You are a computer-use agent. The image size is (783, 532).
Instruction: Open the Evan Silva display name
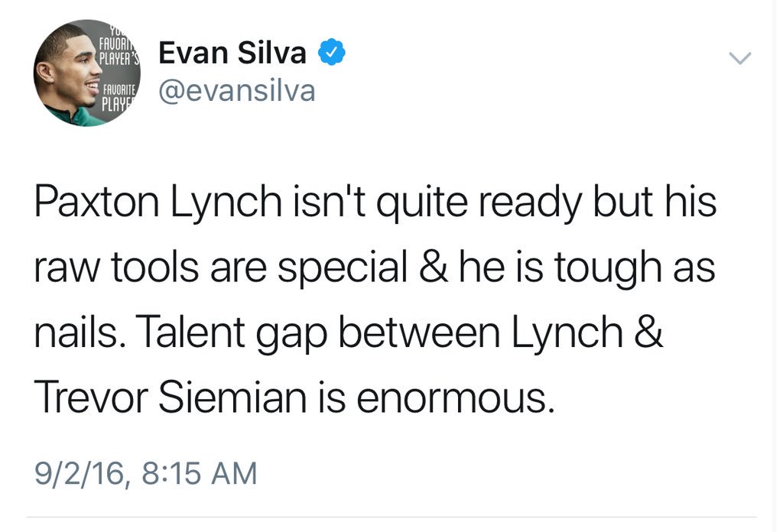[232, 53]
